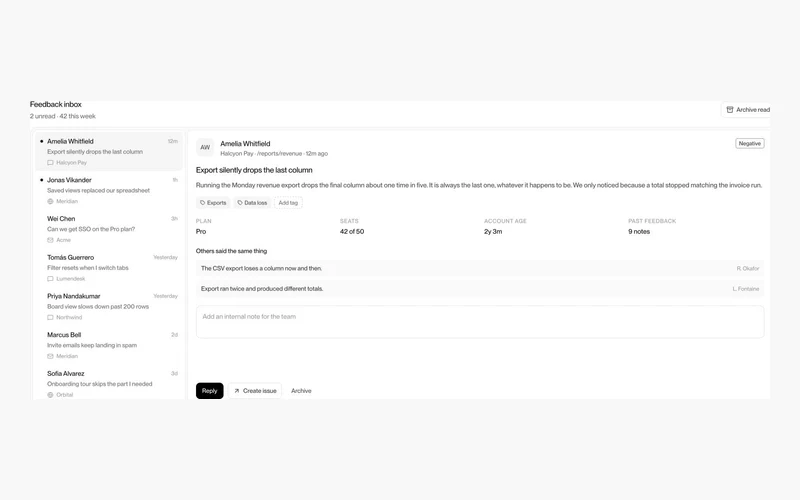Create an issue from this feedback

(x=255, y=391)
